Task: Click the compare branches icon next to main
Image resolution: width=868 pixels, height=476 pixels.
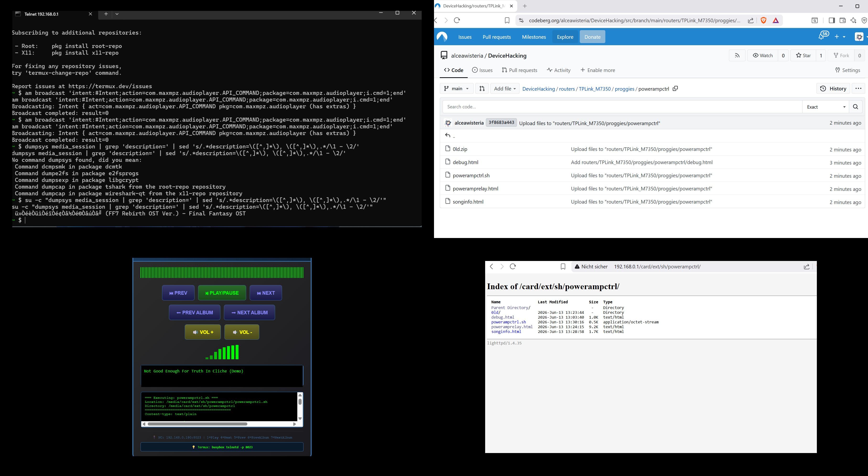Action: (x=482, y=89)
